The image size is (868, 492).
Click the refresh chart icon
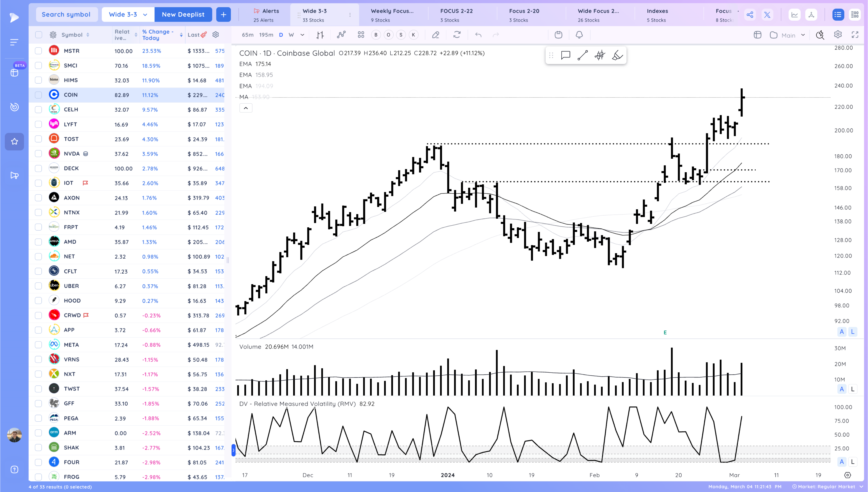click(x=457, y=35)
